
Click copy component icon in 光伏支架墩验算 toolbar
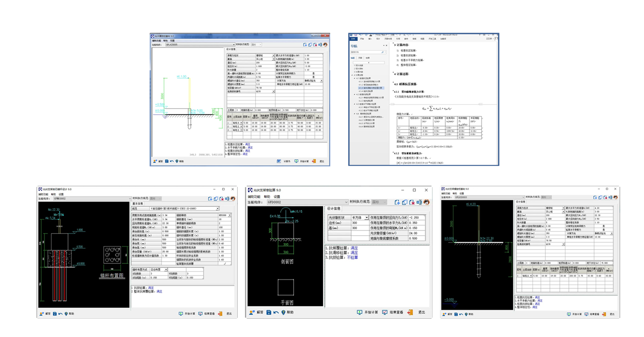pyautogui.click(x=404, y=202)
